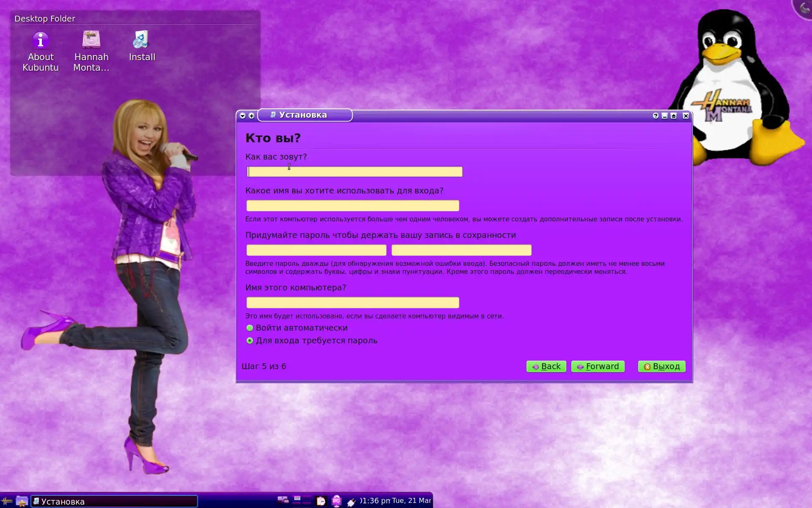Click the Forward button

pyautogui.click(x=598, y=367)
